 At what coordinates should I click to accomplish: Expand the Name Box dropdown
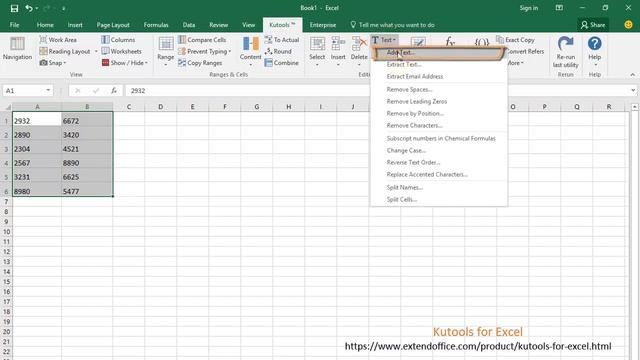(x=48, y=91)
